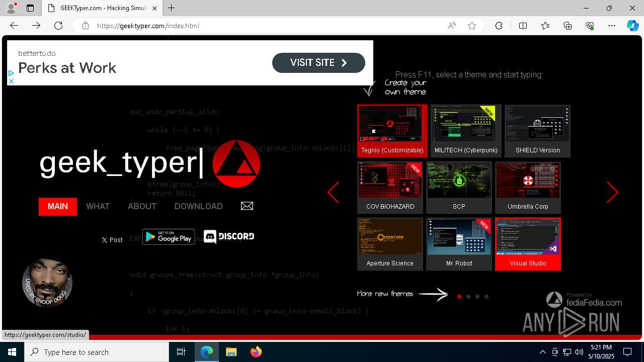Open clock showing 5:21 PM
The height and width of the screenshot is (362, 644).
tap(601, 352)
